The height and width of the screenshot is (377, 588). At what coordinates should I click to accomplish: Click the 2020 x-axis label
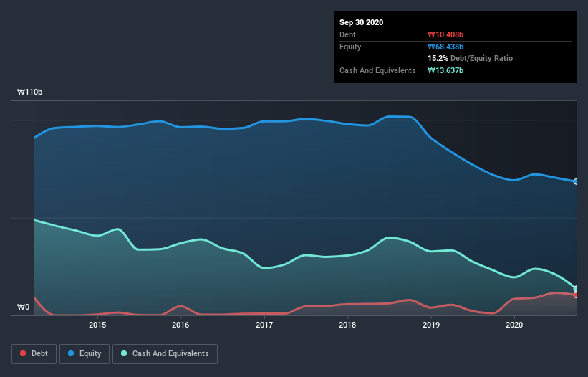(514, 325)
